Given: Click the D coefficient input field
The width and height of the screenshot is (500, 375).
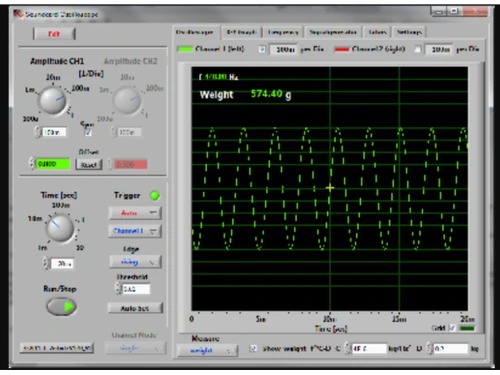Looking at the screenshot, I should 451,349.
